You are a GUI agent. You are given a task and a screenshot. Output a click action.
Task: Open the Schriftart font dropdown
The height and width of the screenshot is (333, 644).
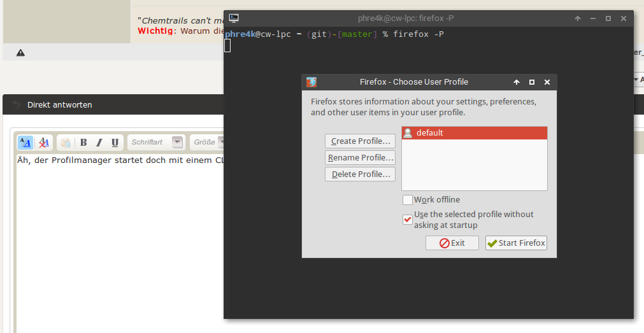156,142
